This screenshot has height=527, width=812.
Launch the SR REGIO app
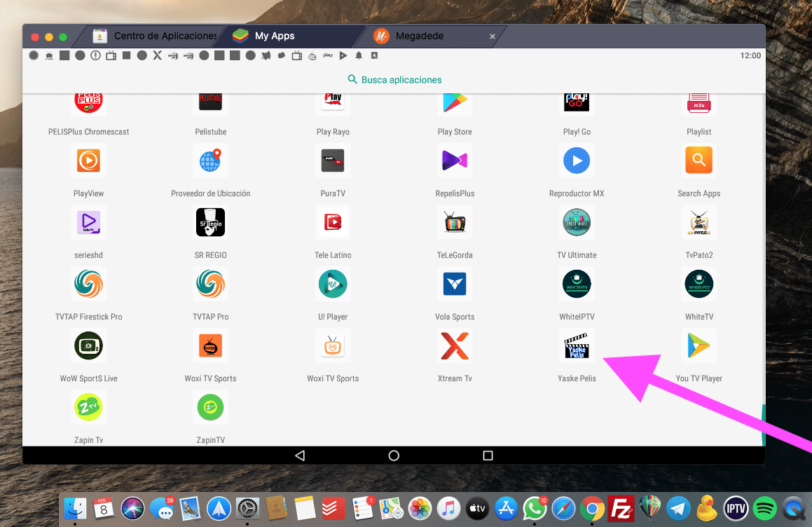(210, 223)
